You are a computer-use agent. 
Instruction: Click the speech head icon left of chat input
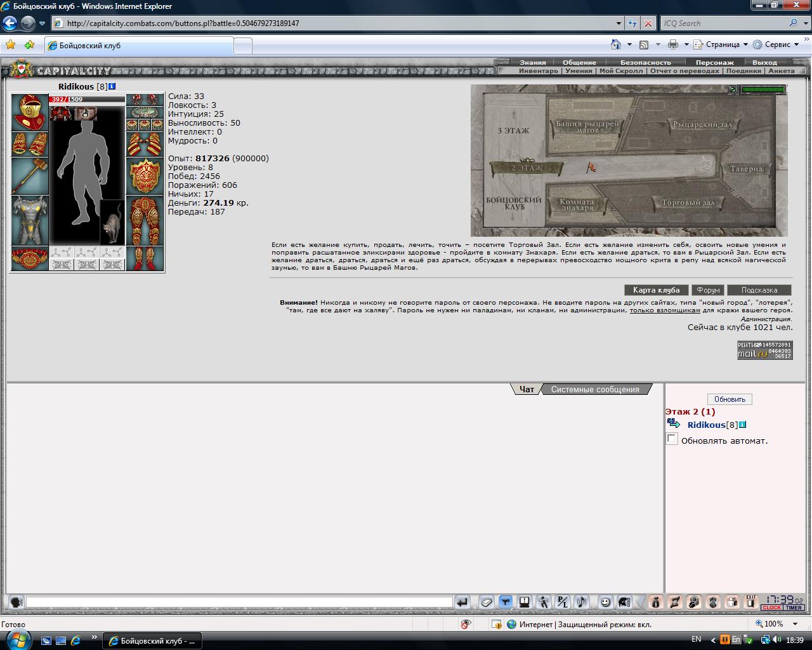coord(16,602)
